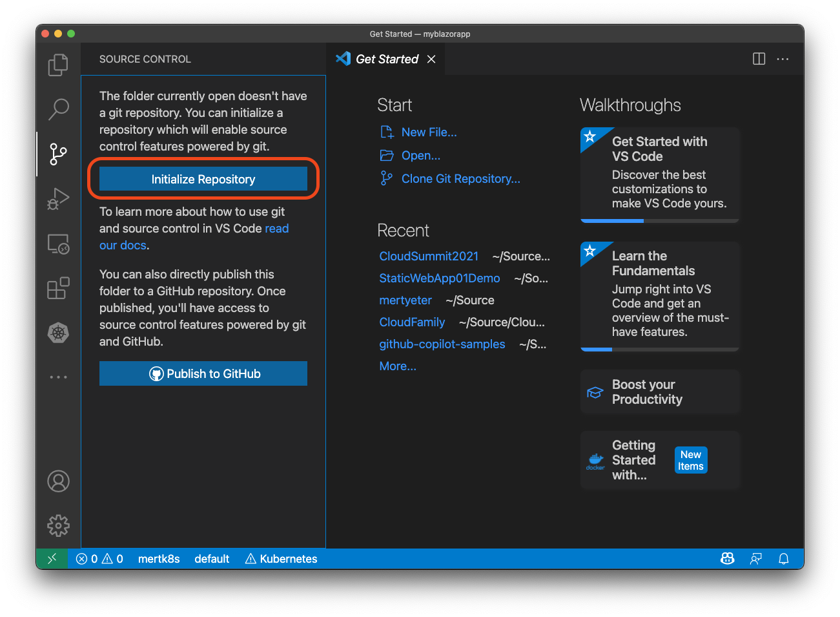Screen dimensions: 840x617
Task: Open recent folder CloudSummit2021
Action: (429, 256)
